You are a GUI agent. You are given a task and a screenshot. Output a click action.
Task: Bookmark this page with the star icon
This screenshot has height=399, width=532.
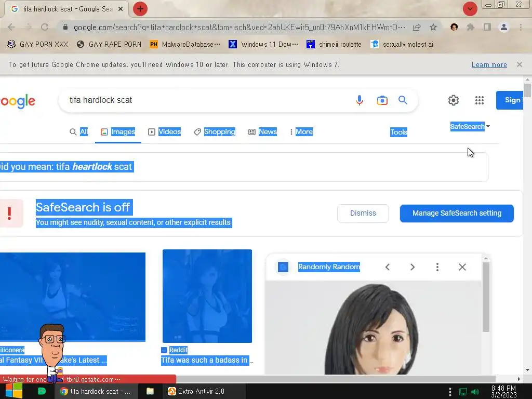[x=433, y=27]
